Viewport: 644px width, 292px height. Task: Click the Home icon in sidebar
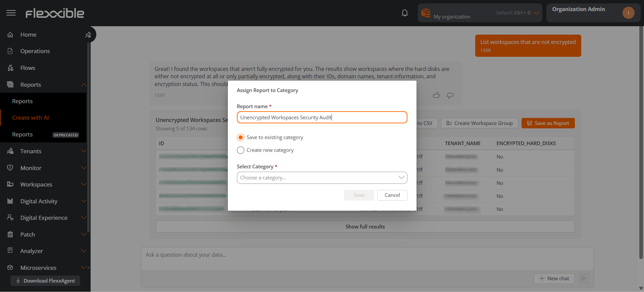click(10, 35)
